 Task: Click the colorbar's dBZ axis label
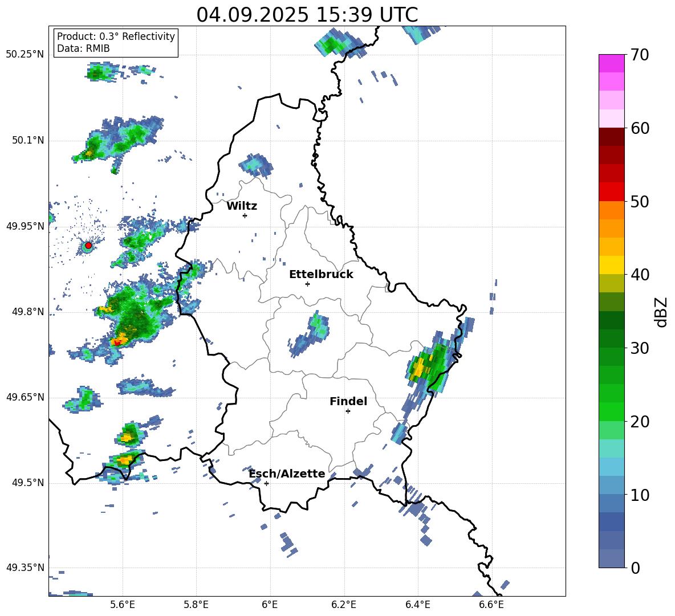660,312
